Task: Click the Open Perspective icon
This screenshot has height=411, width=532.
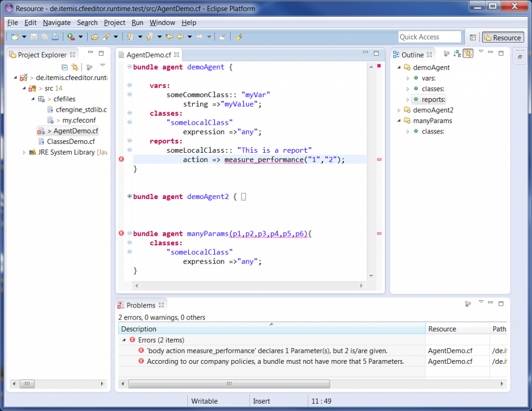Action: [473, 37]
